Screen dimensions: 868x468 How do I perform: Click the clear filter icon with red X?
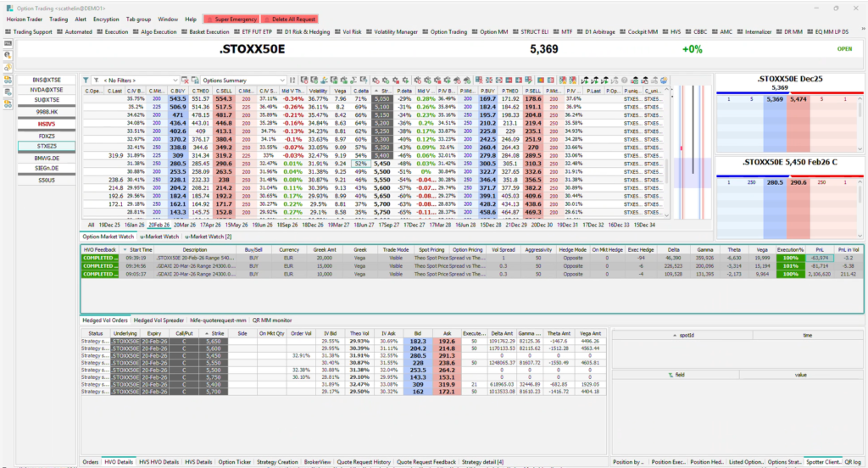click(186, 81)
